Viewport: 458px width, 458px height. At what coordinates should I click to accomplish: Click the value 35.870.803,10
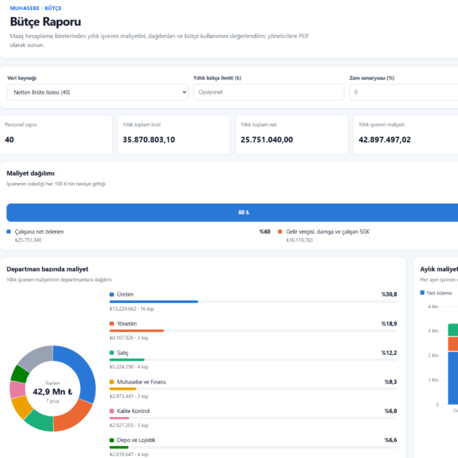(x=149, y=140)
